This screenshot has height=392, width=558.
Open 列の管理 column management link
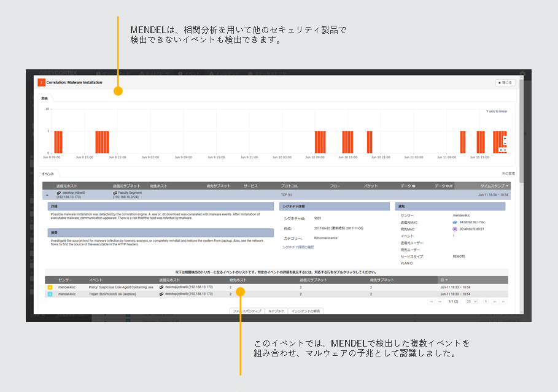point(508,174)
